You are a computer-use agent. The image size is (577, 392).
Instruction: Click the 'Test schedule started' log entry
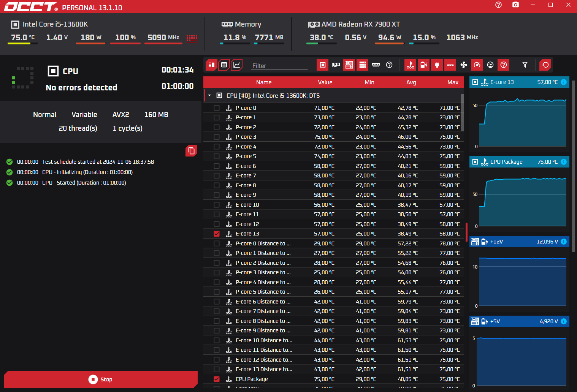tap(98, 162)
